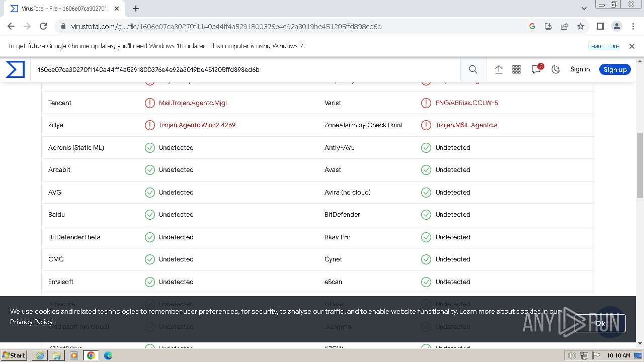Click Tencent detection Msil.Trojan.Agentc.Mjgl
644x362 pixels.
click(x=193, y=103)
